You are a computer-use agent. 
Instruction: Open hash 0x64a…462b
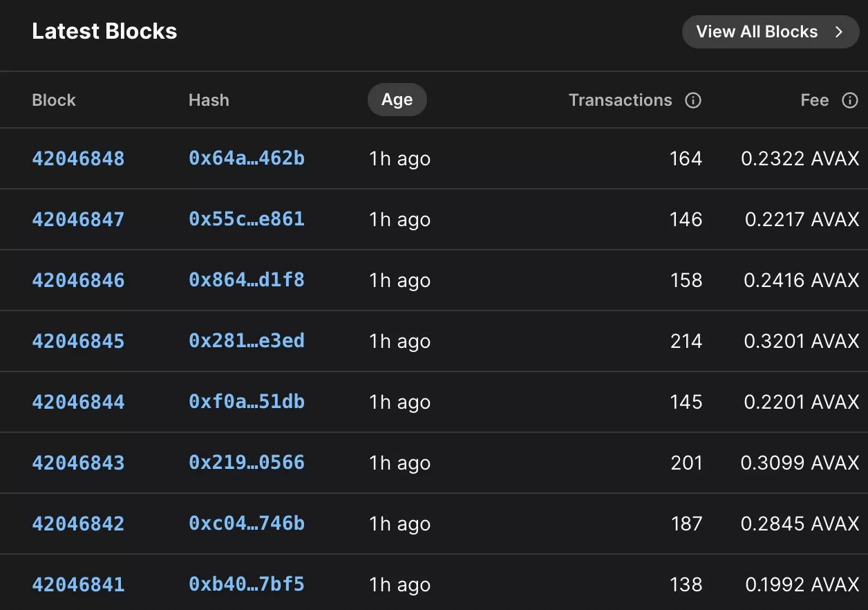(247, 159)
